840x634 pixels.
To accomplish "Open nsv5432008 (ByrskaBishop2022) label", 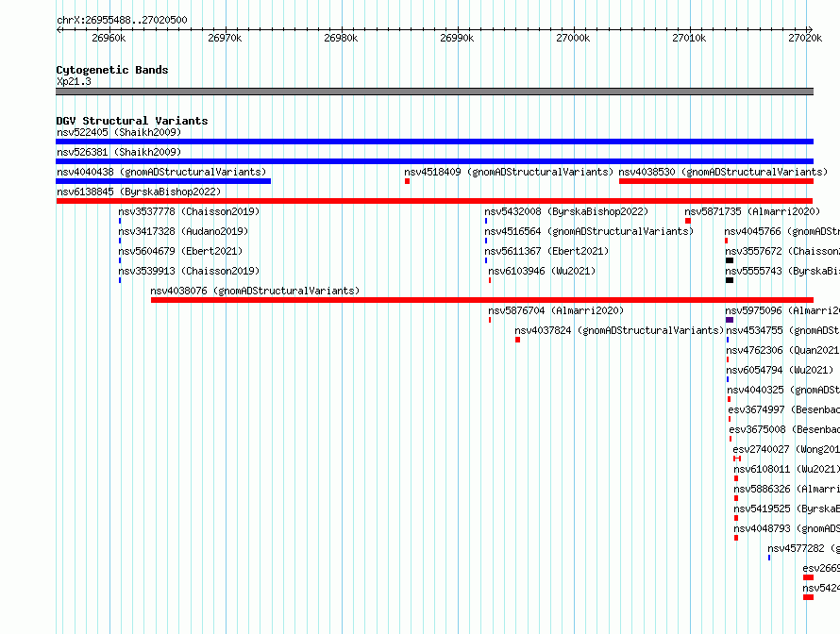I will pyautogui.click(x=566, y=211).
